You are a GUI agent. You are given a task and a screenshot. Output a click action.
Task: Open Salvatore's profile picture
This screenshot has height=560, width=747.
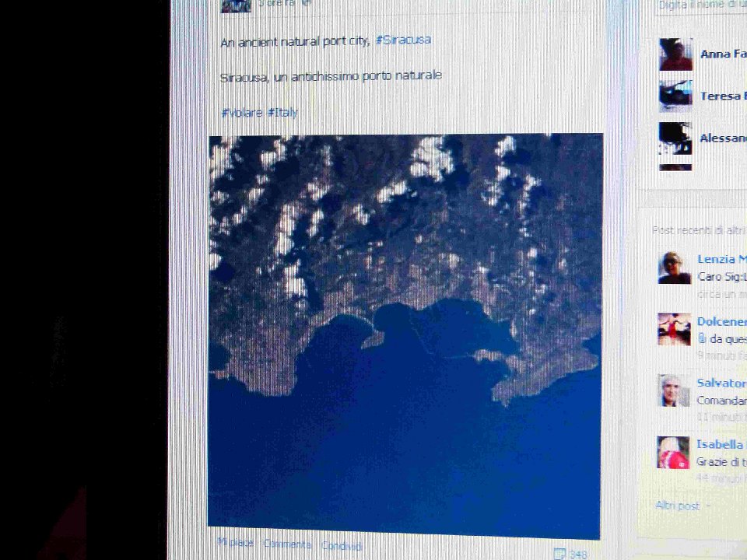tap(674, 390)
